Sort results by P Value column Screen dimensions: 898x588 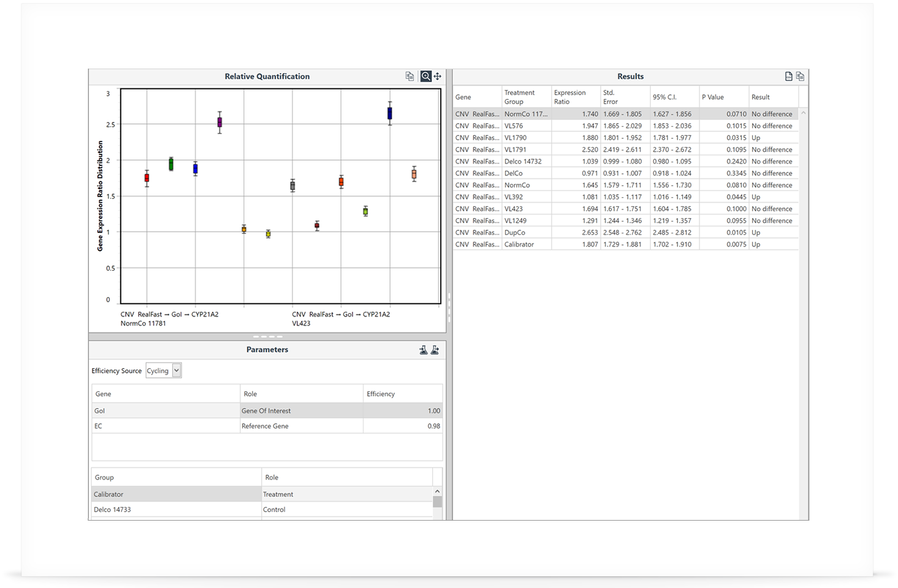(723, 97)
